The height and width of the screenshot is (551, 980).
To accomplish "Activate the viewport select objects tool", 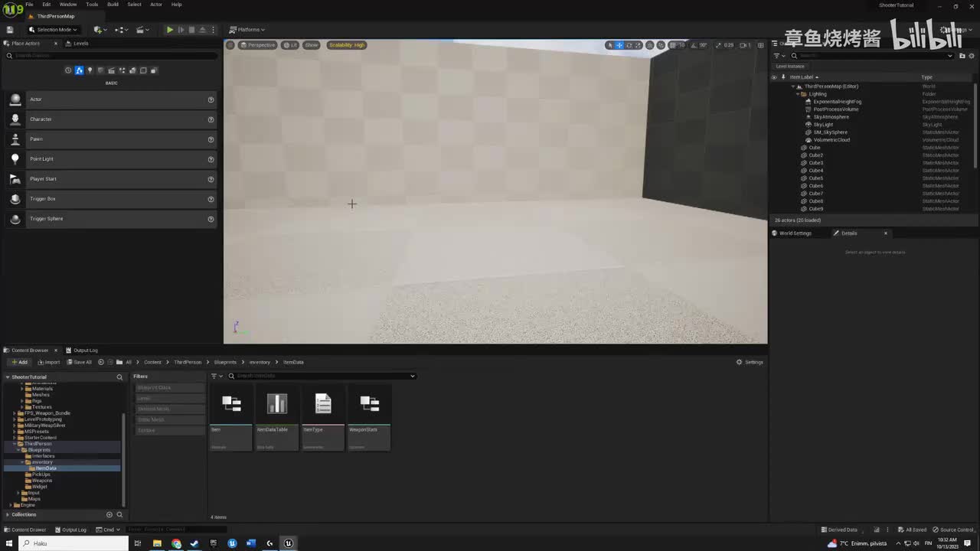I will click(610, 45).
